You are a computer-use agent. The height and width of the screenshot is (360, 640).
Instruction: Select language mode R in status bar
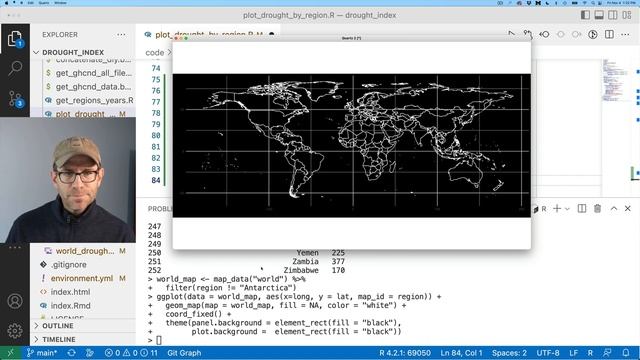(590, 353)
